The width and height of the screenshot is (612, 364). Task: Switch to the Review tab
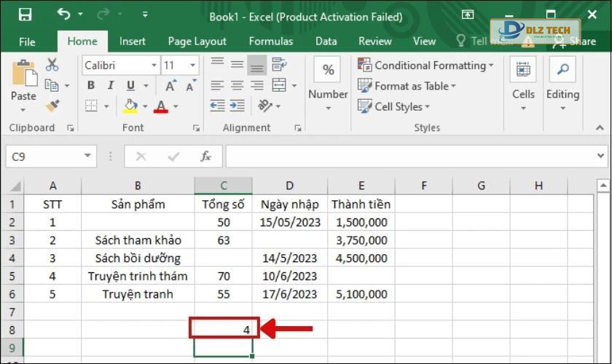tap(375, 41)
